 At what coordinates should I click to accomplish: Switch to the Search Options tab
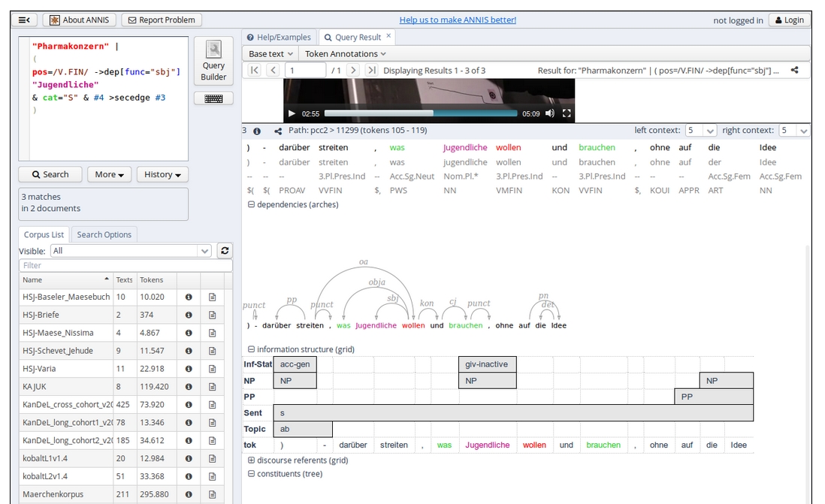coord(104,234)
